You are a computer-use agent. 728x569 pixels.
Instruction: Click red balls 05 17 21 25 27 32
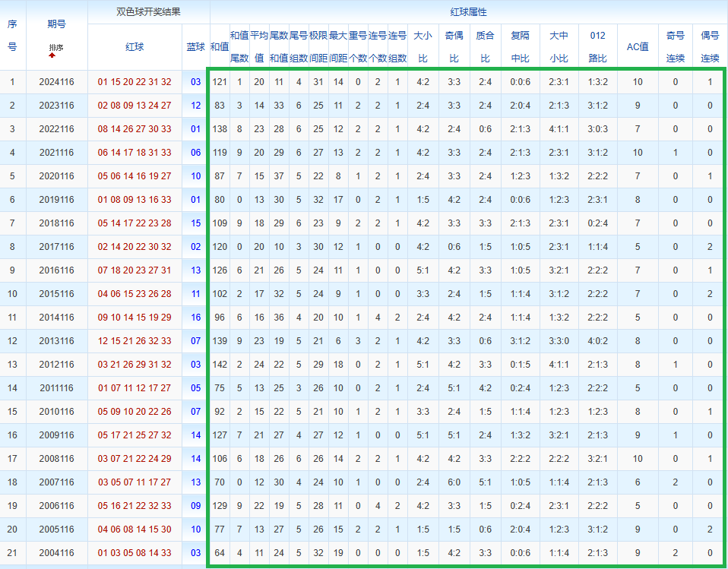(x=135, y=435)
